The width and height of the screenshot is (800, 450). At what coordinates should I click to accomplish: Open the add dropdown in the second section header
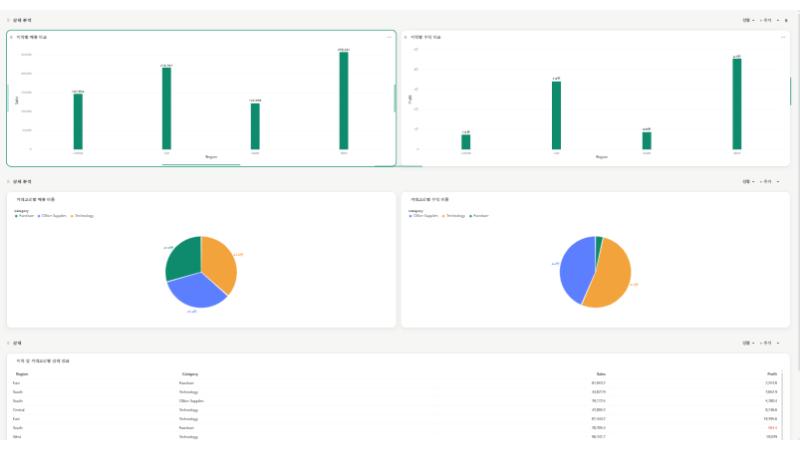pos(769,182)
